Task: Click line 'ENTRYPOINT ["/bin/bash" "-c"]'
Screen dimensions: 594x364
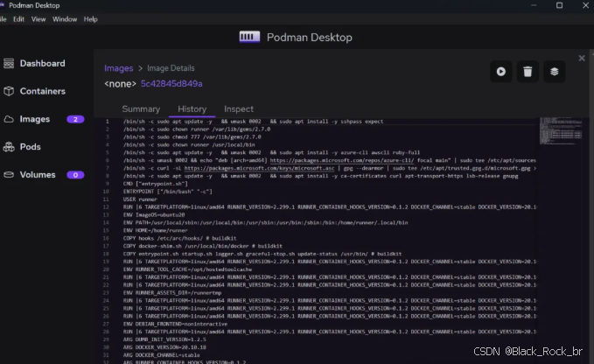Action: [167, 192]
